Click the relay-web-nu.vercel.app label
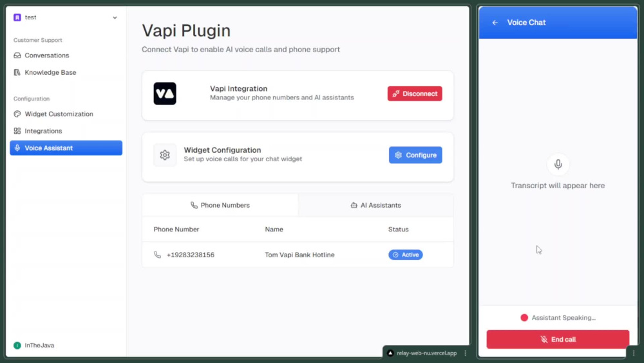Screen dimensions: 644x363 [x=427, y=353]
